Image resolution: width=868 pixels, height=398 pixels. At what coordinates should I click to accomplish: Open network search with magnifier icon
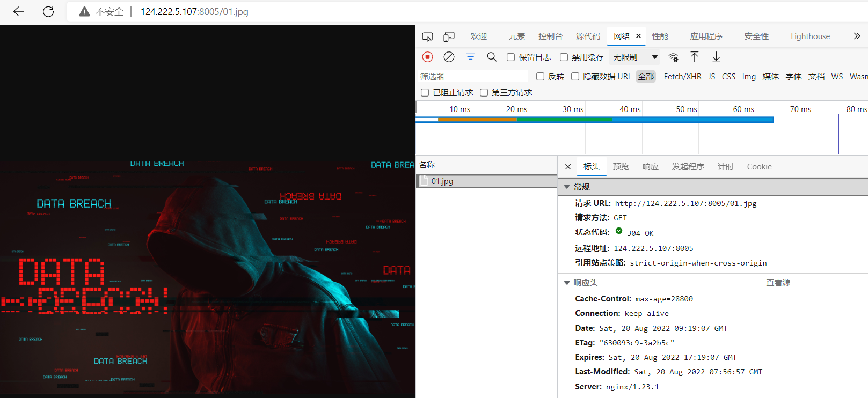(492, 57)
